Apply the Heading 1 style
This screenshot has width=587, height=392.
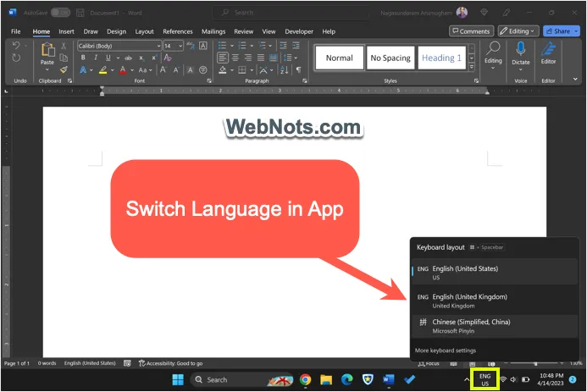click(441, 58)
